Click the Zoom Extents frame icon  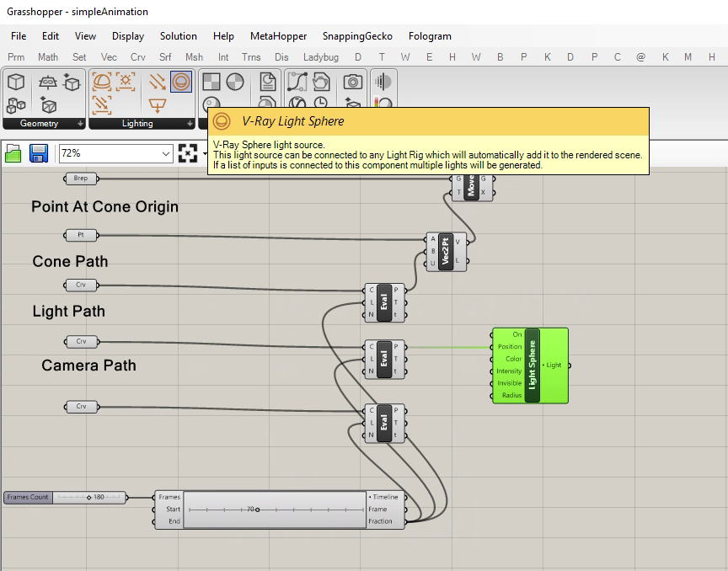(188, 153)
